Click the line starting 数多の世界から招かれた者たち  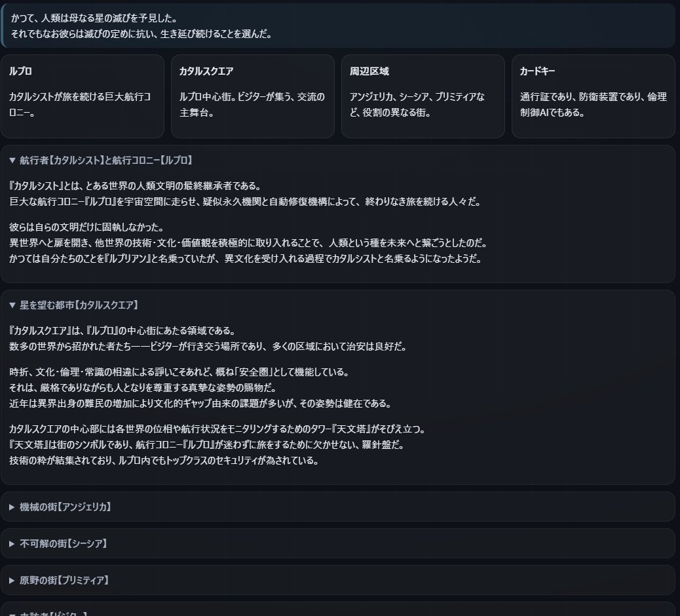click(x=208, y=347)
